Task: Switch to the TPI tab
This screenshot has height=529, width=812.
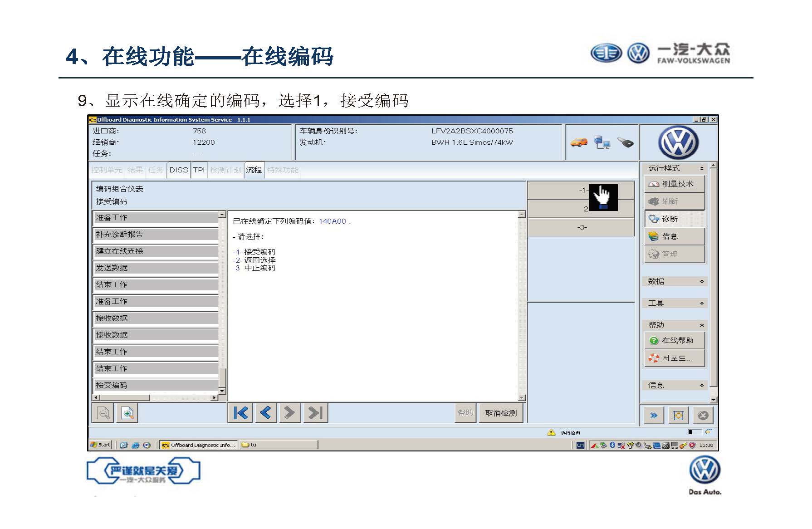Action: point(199,170)
